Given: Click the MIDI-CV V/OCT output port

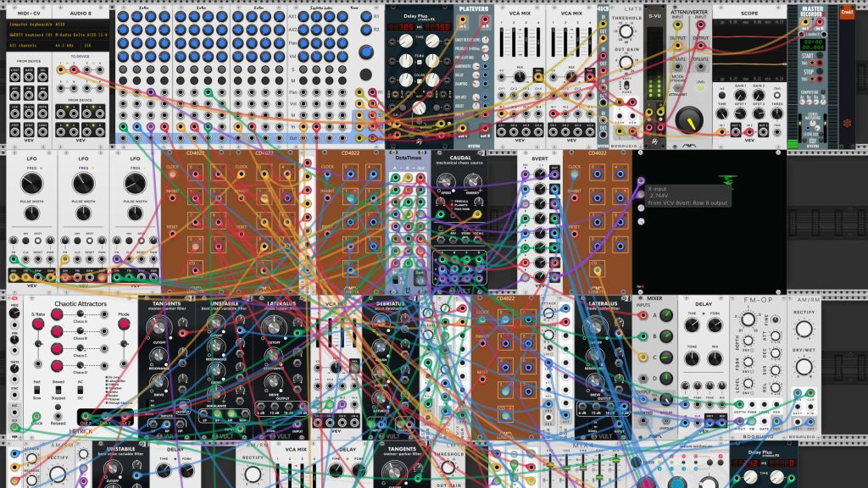Looking at the screenshot, I should (x=15, y=75).
